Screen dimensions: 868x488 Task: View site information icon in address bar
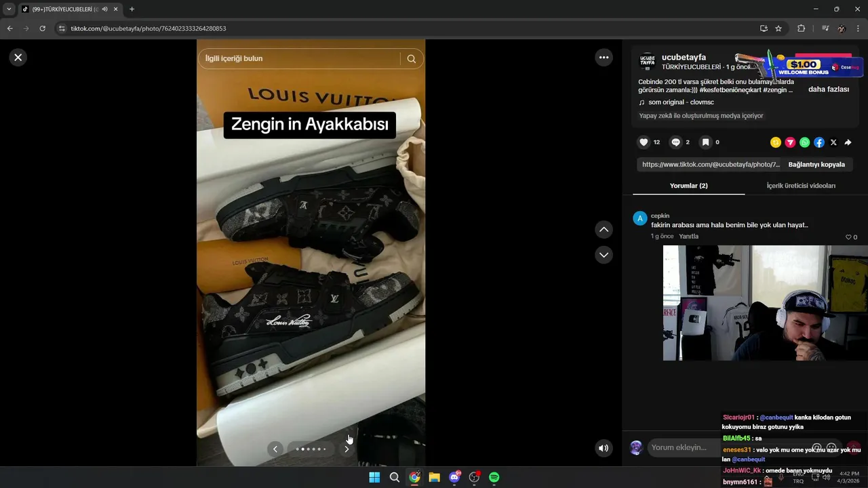coord(62,28)
